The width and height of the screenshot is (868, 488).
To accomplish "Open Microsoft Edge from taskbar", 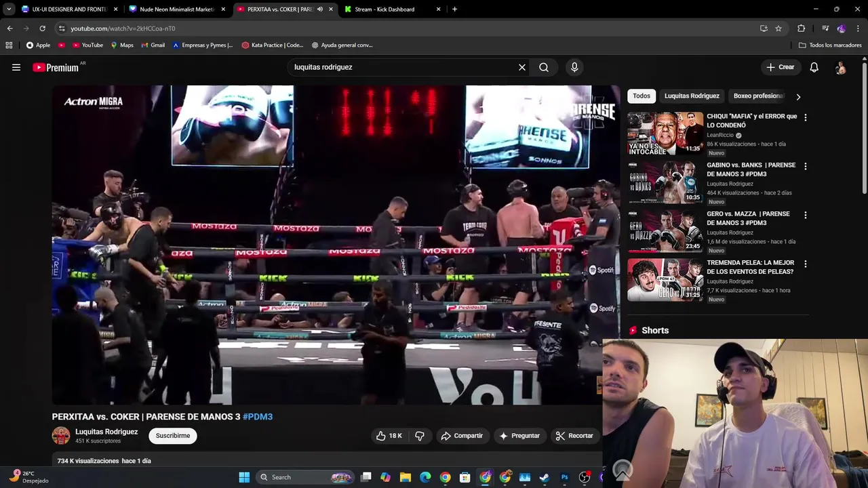I will [x=425, y=477].
